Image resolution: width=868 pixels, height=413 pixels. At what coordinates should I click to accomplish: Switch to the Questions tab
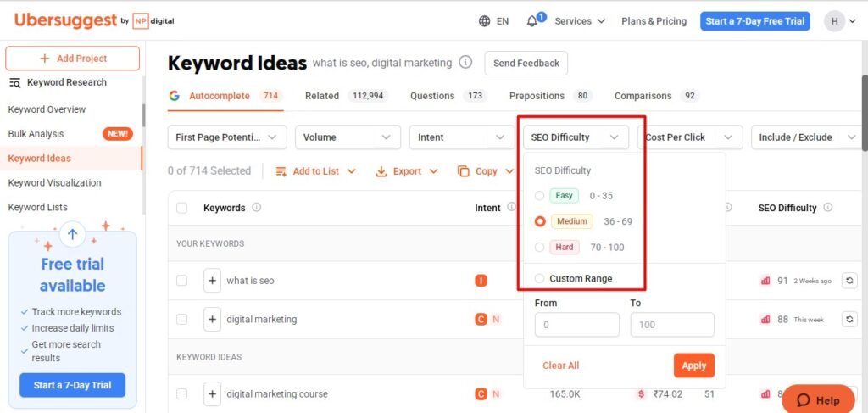click(448, 96)
